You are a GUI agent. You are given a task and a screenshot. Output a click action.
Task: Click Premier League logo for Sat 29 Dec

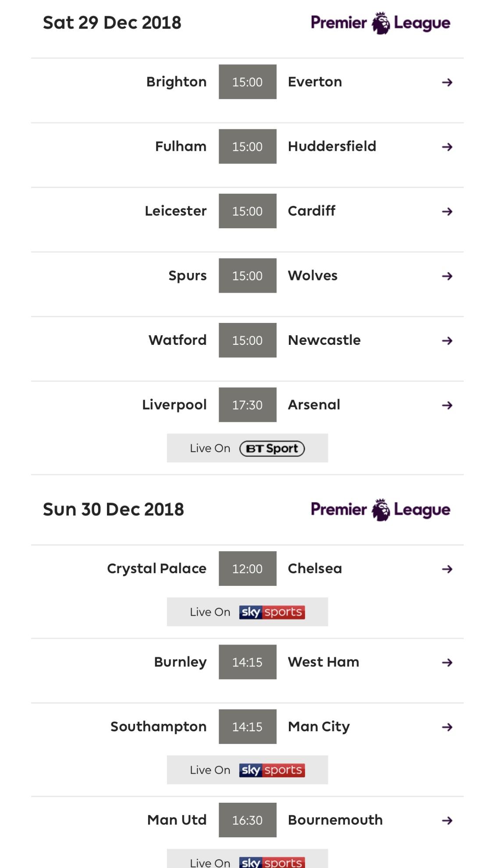point(380,23)
